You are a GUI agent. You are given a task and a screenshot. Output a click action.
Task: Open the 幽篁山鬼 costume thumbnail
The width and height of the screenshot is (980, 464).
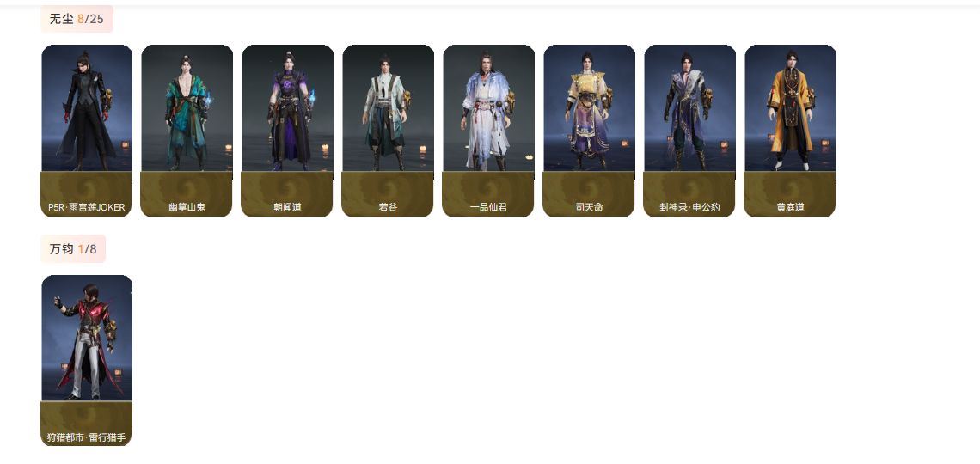187,131
